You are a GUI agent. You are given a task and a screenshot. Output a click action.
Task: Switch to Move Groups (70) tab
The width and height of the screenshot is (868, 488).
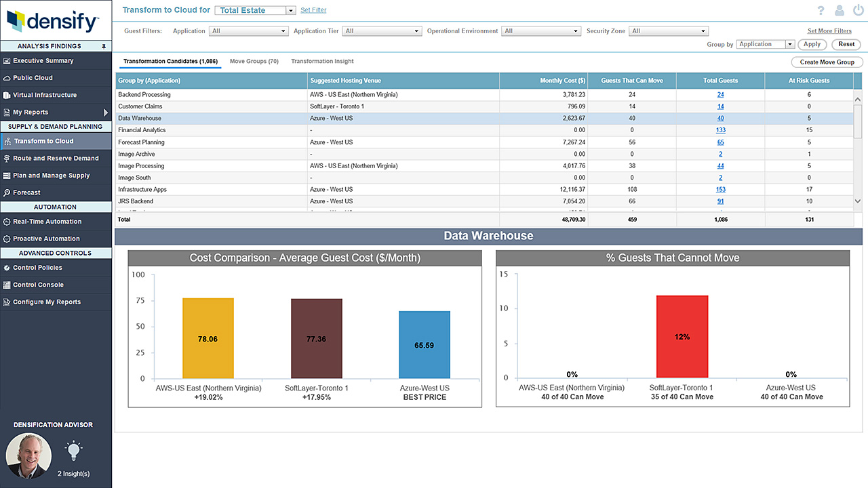[254, 62]
